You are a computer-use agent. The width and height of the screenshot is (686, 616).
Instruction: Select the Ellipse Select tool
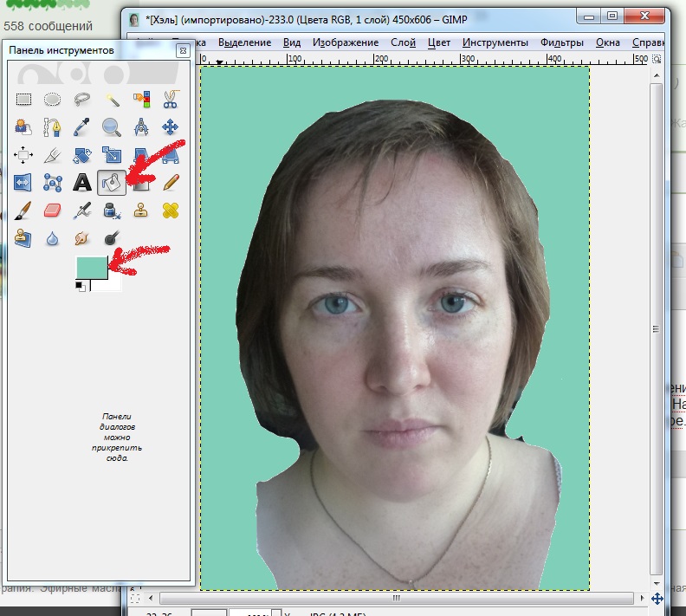pyautogui.click(x=53, y=100)
